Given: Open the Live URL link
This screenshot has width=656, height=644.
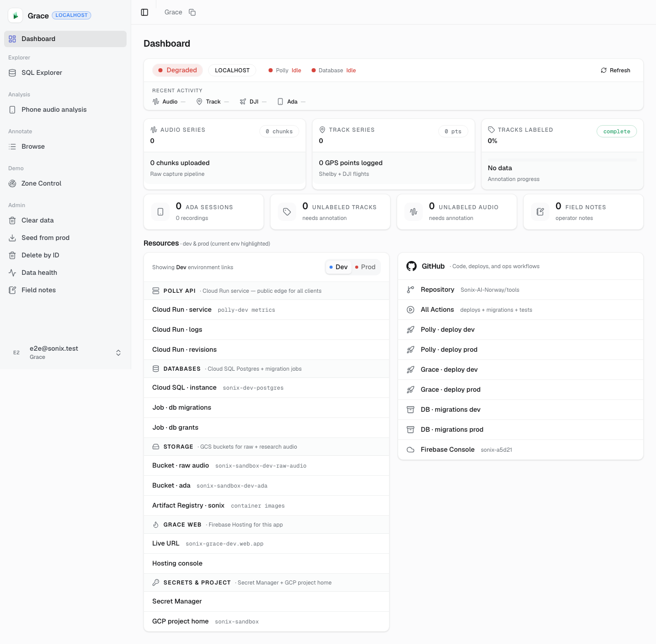Looking at the screenshot, I should tap(266, 544).
